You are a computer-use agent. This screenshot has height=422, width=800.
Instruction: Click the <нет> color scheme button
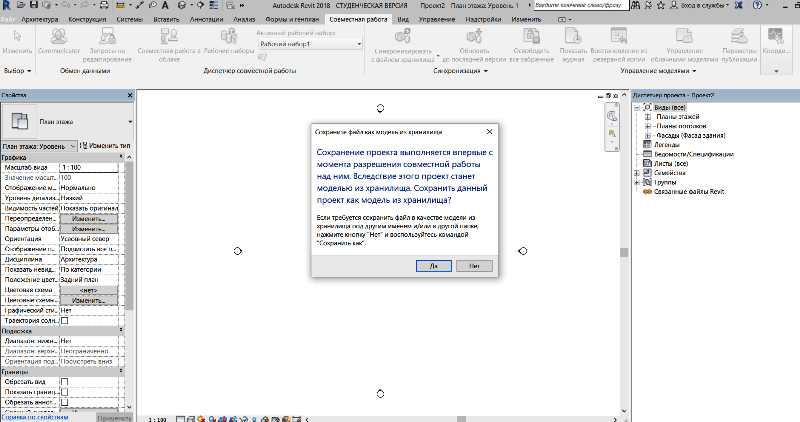pyautogui.click(x=89, y=290)
